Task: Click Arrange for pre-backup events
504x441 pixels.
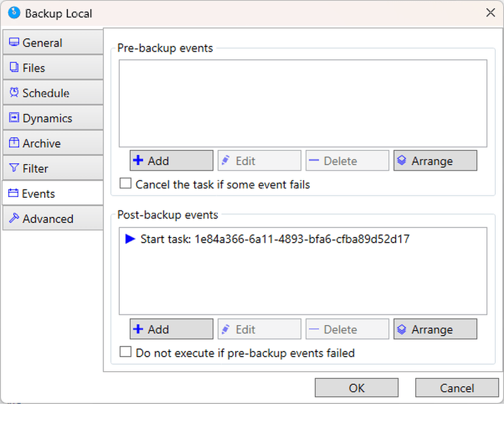Action: 435,161
